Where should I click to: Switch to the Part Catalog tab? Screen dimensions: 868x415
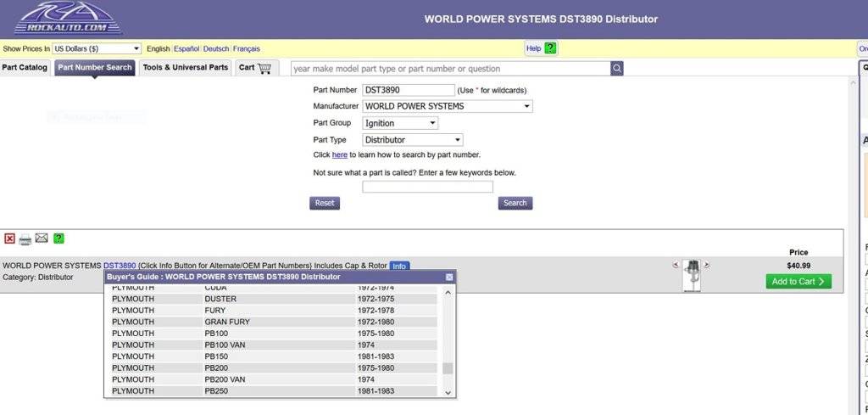pyautogui.click(x=25, y=67)
